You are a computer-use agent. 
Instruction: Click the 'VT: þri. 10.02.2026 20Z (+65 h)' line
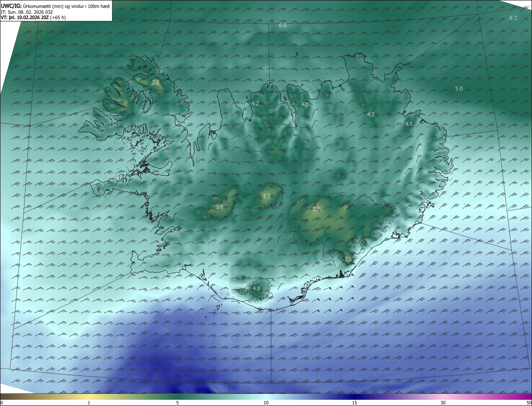tap(33, 17)
